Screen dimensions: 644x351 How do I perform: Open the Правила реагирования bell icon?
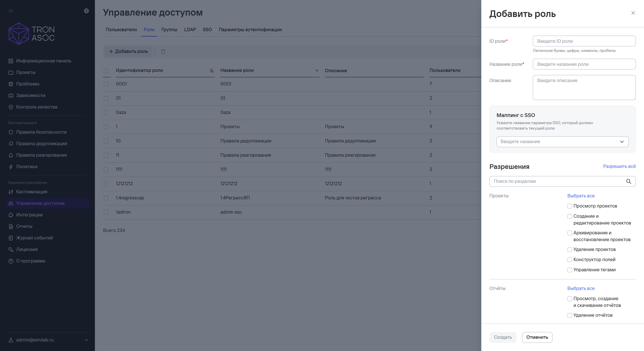[11, 155]
